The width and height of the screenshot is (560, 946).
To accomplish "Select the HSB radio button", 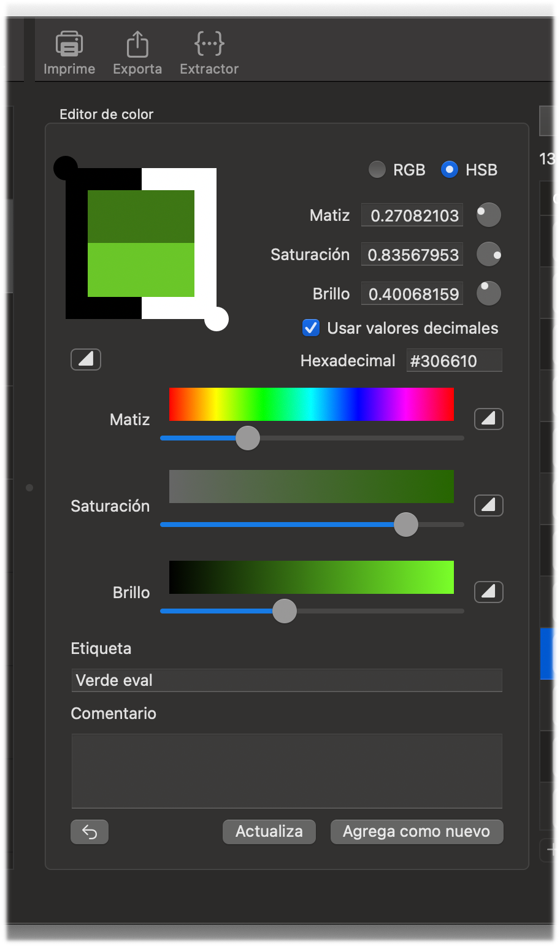I will [450, 170].
